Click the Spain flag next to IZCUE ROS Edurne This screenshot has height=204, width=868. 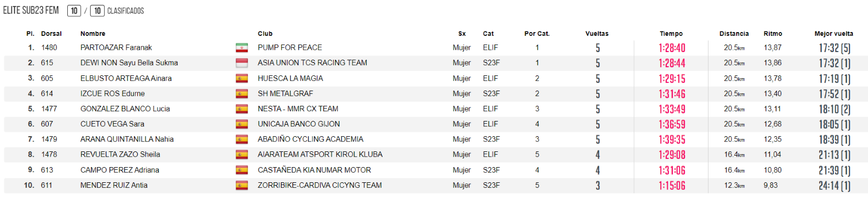241,94
